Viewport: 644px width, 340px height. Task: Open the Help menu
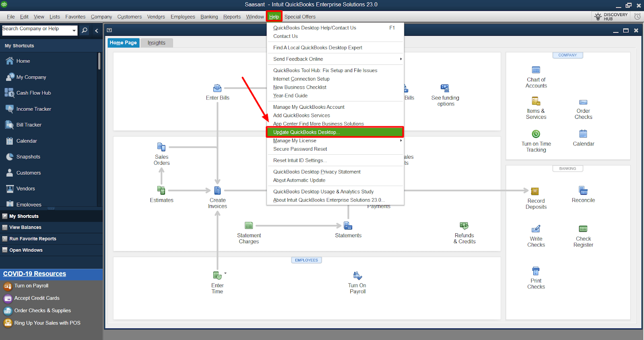(274, 17)
